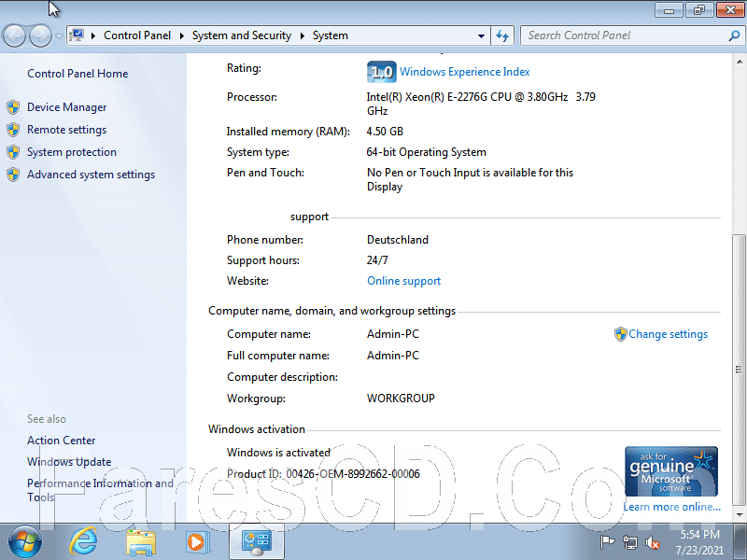747x560 pixels.
Task: Click the shield icon beside Change settings
Action: tap(620, 334)
